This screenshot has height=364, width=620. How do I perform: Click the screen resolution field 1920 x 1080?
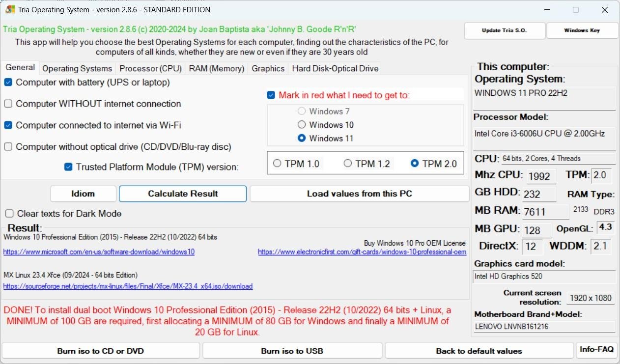click(x=590, y=298)
